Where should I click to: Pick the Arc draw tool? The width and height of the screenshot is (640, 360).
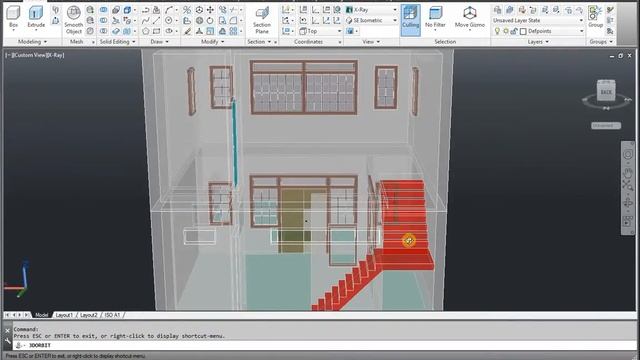click(x=169, y=9)
